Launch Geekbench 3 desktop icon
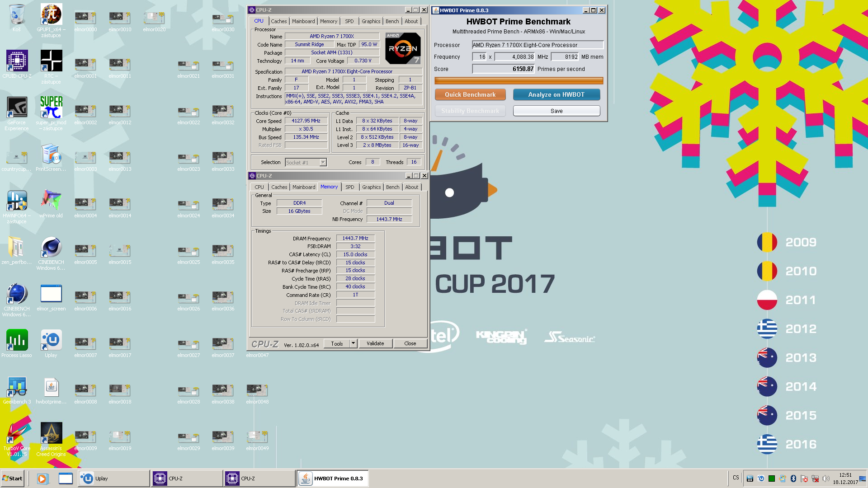The image size is (868, 488). 17,390
